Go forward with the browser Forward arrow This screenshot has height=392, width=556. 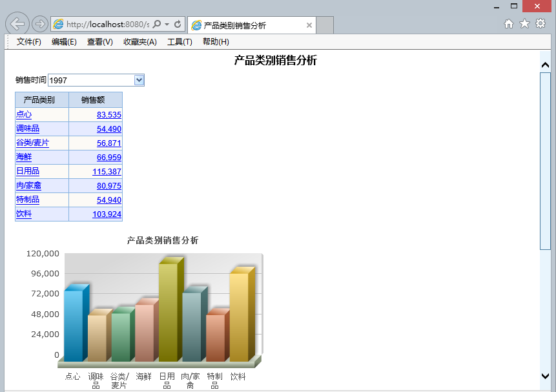tap(40, 24)
